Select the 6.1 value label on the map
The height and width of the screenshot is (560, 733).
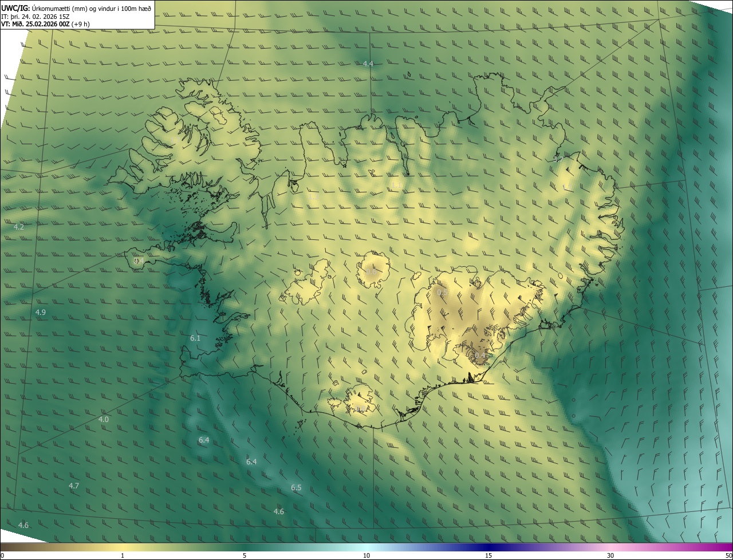[195, 338]
